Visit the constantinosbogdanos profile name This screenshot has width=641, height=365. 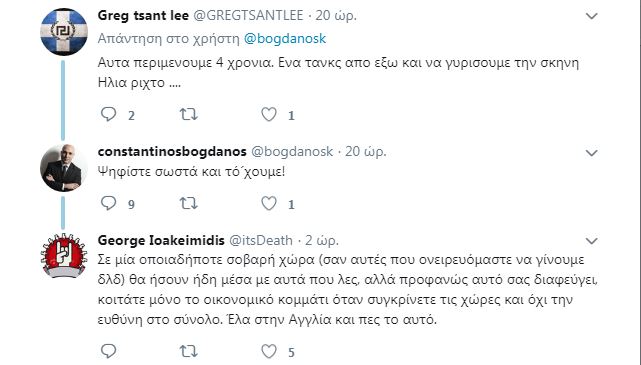click(x=172, y=152)
